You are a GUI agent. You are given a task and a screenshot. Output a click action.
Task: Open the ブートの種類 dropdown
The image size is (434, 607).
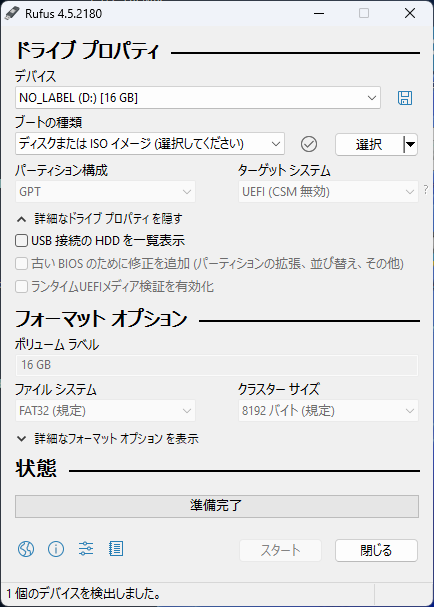(x=150, y=144)
